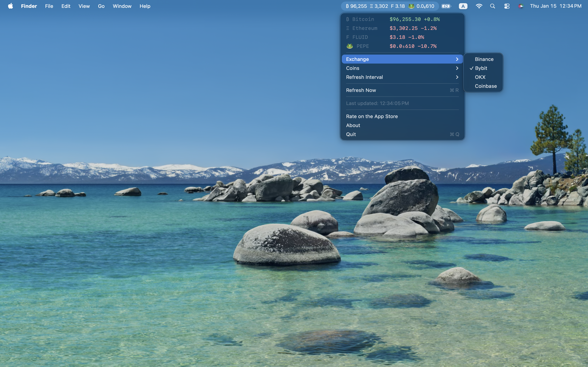Click Refresh Now to update prices
The width and height of the screenshot is (588, 367).
tap(361, 90)
